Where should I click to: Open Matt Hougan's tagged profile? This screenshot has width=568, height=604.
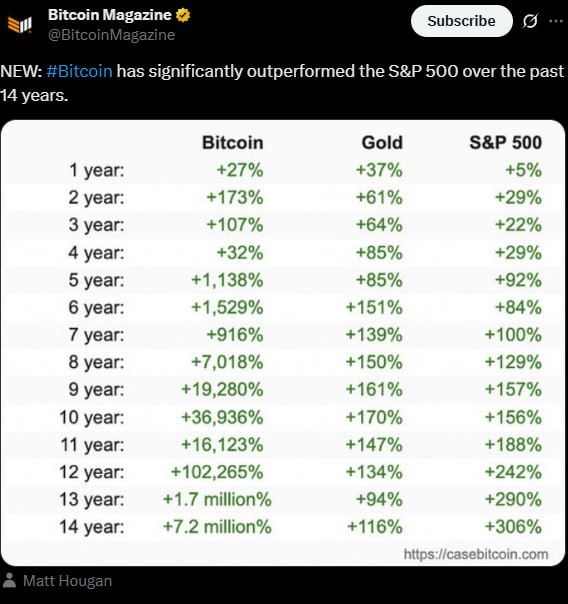67,581
